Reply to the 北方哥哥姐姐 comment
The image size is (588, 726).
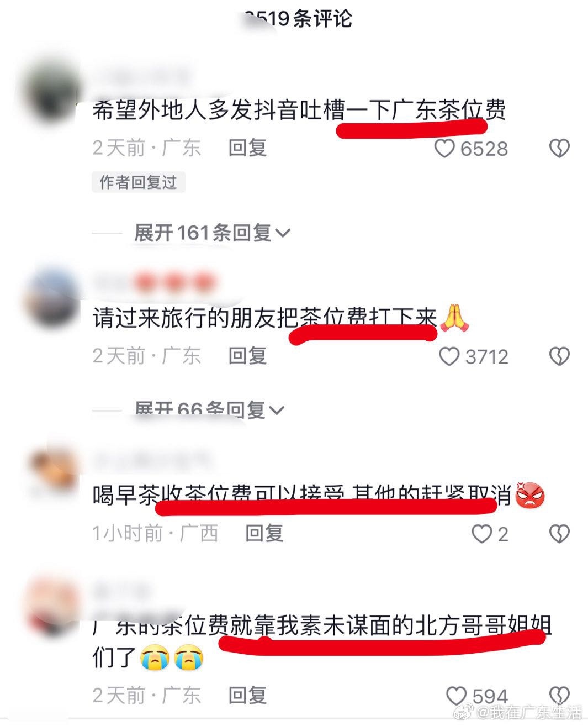coord(248,695)
